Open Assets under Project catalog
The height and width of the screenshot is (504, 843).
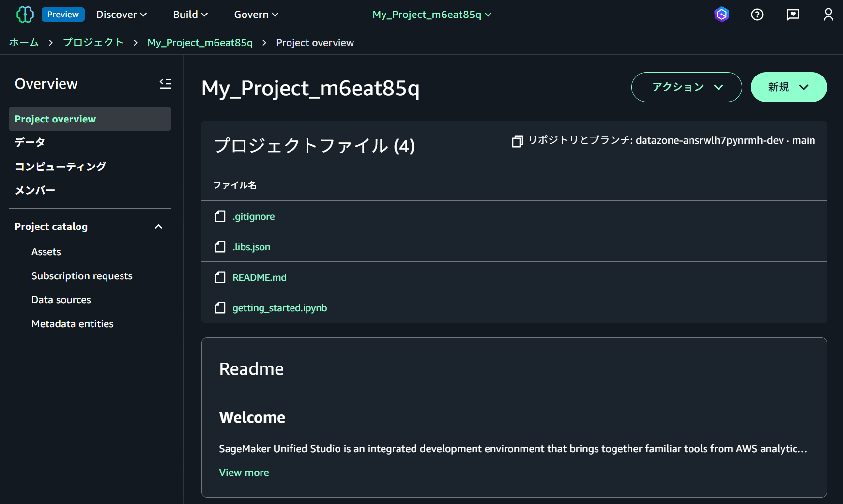(46, 252)
